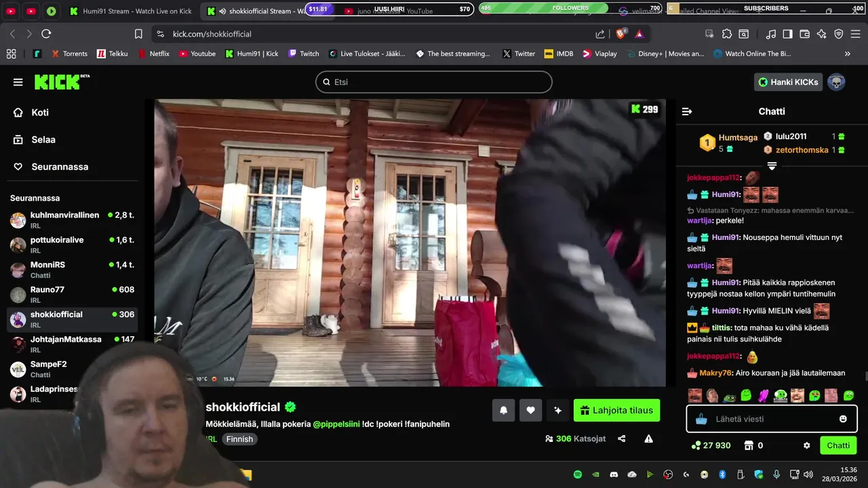Open the browser extensions puzzle icon
The width and height of the screenshot is (868, 488).
727,34
